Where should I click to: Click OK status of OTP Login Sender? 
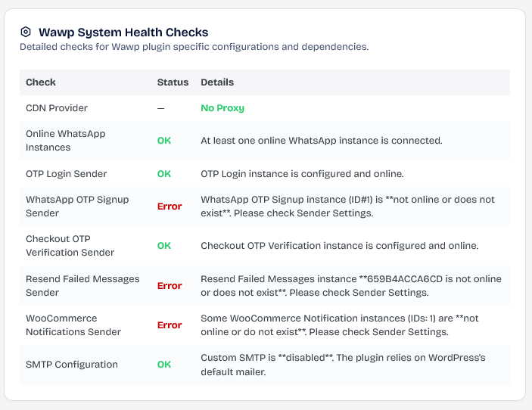coord(164,174)
